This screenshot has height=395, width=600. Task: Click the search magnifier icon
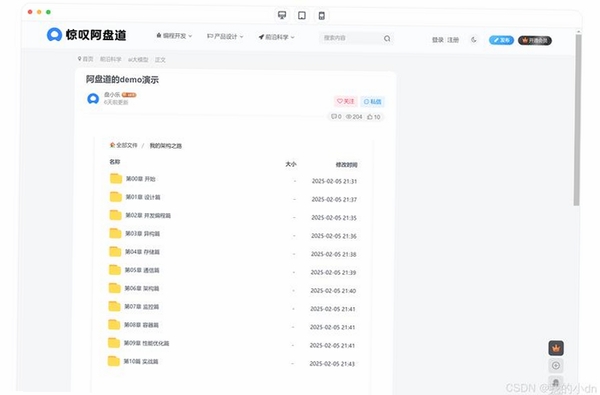click(x=387, y=39)
